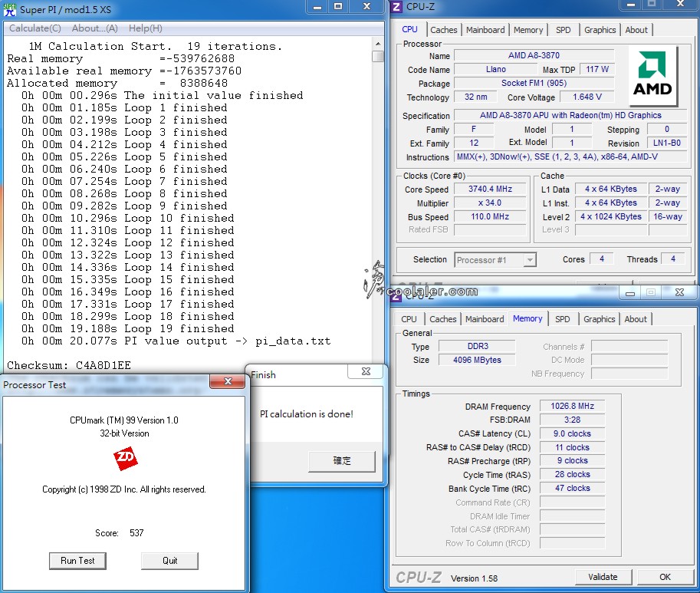Switch to About tab in upper CPU-Z

click(x=636, y=30)
